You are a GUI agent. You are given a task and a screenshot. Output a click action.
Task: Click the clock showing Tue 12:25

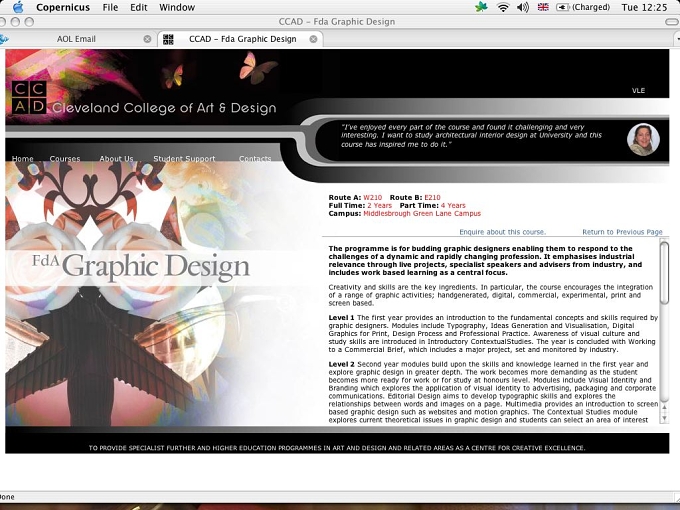tap(644, 7)
